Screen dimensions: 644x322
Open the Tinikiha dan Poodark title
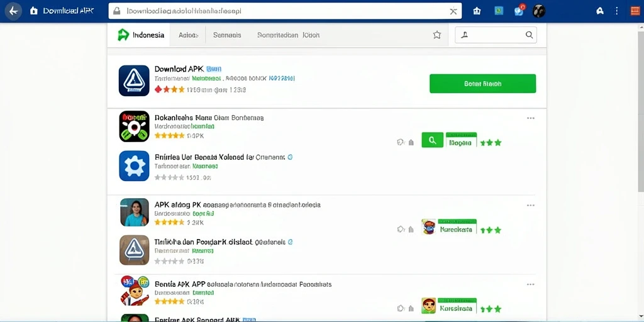click(219, 242)
